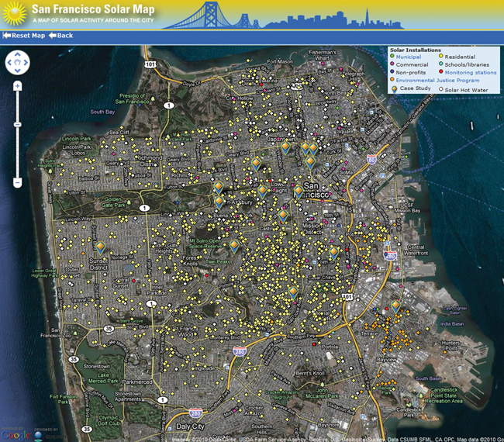
Task: Pan the map up with the up arrow
Action: pos(18,54)
